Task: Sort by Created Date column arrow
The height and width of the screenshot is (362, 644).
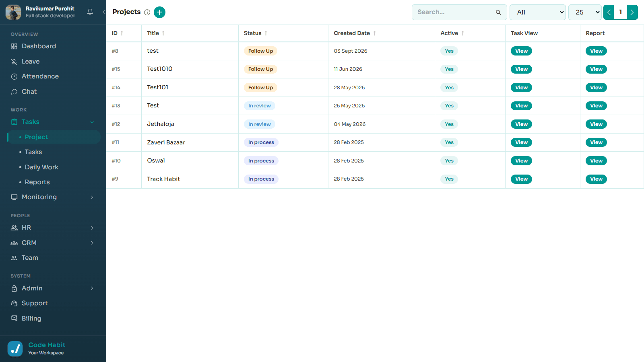Action: [375, 33]
